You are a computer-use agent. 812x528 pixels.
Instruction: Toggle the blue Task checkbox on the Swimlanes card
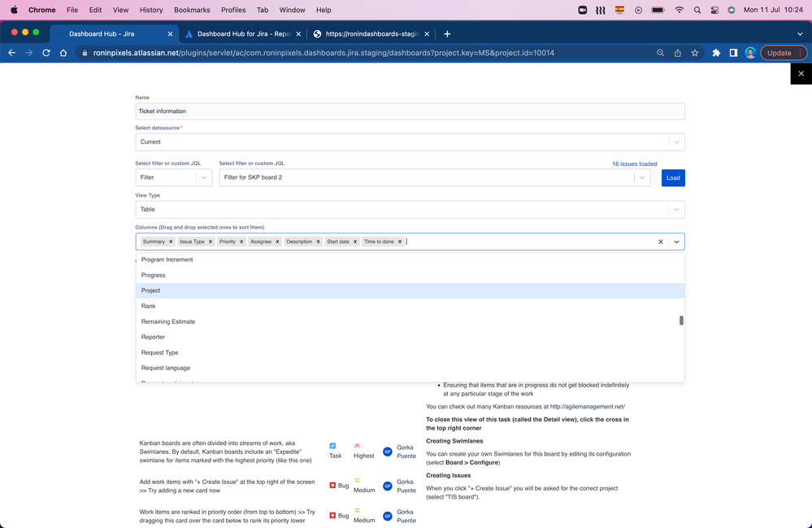click(x=332, y=446)
